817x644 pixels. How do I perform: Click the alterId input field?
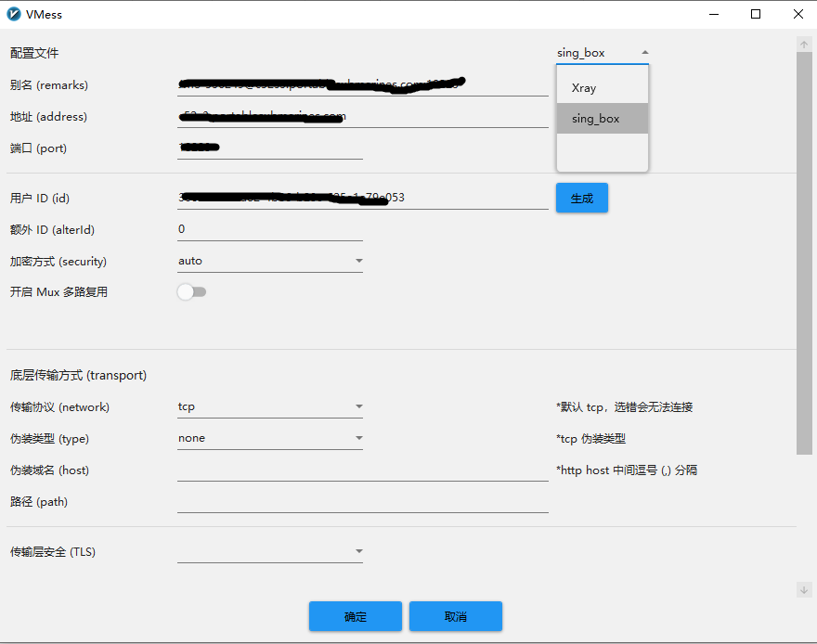[269, 229]
